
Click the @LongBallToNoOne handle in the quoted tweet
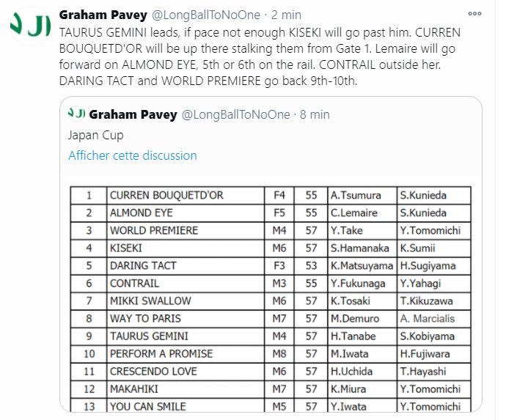(x=235, y=114)
